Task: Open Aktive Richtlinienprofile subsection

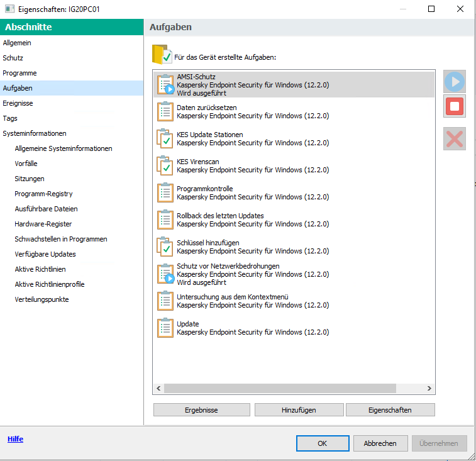Action: (x=50, y=284)
